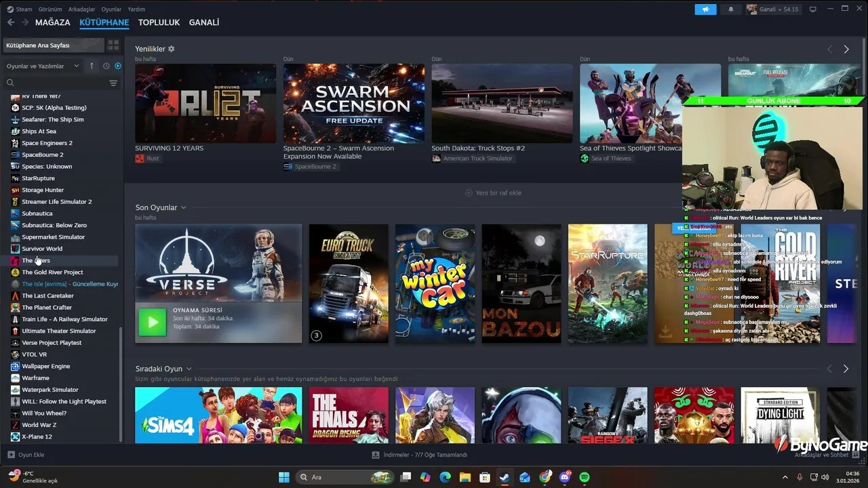
Task: Expand the Son Oyunlar shelf dropdown
Action: [x=183, y=207]
